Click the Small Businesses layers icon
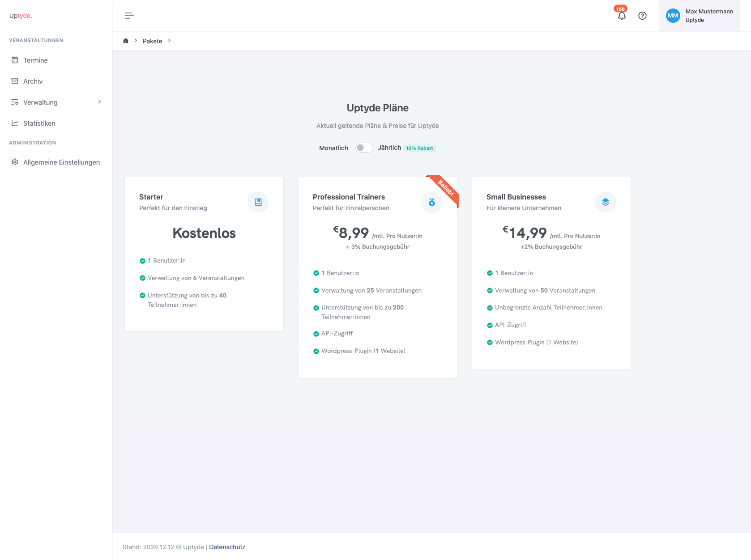This screenshot has height=560, width=751. (x=606, y=202)
